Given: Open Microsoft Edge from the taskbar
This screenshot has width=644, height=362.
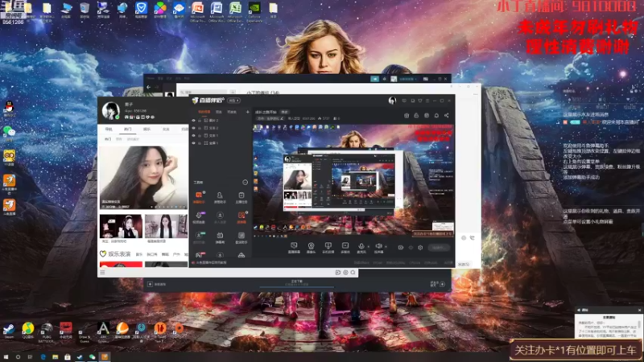Looking at the screenshot, I should click(43, 357).
